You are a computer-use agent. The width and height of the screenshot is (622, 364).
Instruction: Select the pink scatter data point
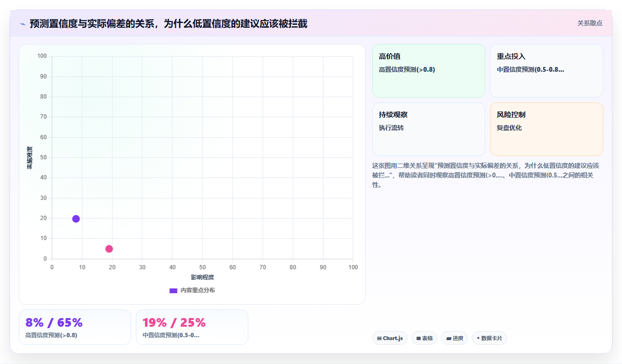(x=109, y=249)
